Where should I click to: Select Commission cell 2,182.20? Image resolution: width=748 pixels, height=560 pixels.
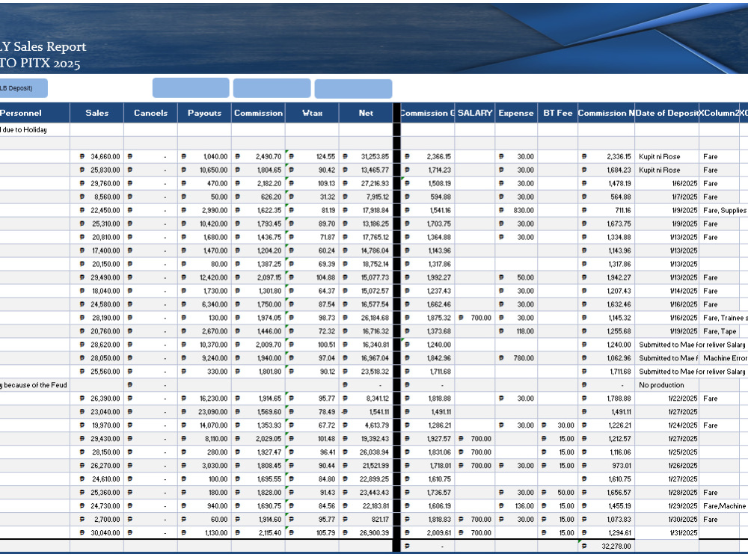(259, 183)
